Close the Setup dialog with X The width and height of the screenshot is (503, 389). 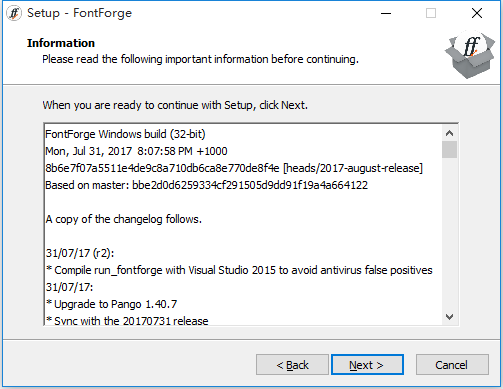[x=477, y=13]
